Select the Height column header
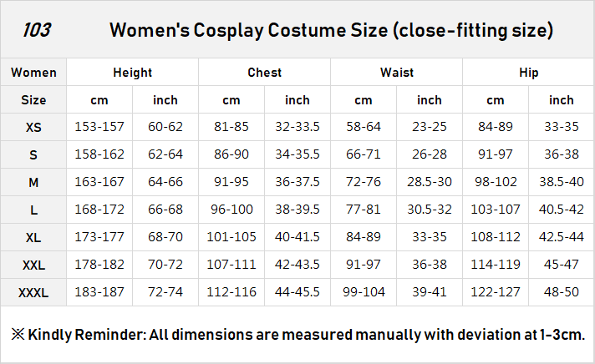595x364 pixels. pos(132,73)
